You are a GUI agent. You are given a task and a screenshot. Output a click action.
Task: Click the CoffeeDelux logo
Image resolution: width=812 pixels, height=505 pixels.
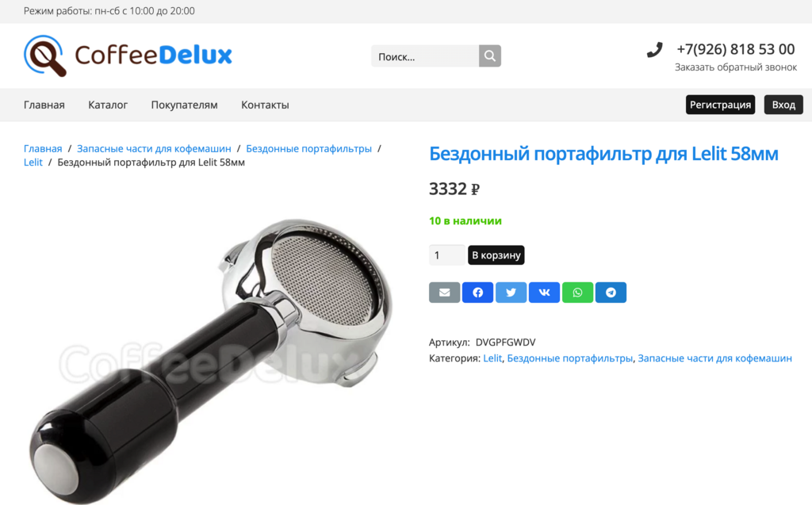[x=128, y=55]
